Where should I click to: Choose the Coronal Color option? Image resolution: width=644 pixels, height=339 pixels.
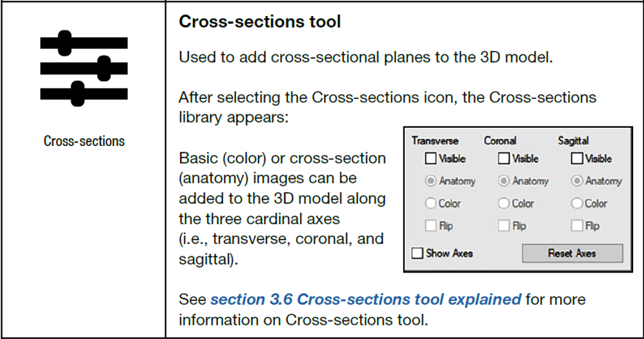pyautogui.click(x=504, y=203)
